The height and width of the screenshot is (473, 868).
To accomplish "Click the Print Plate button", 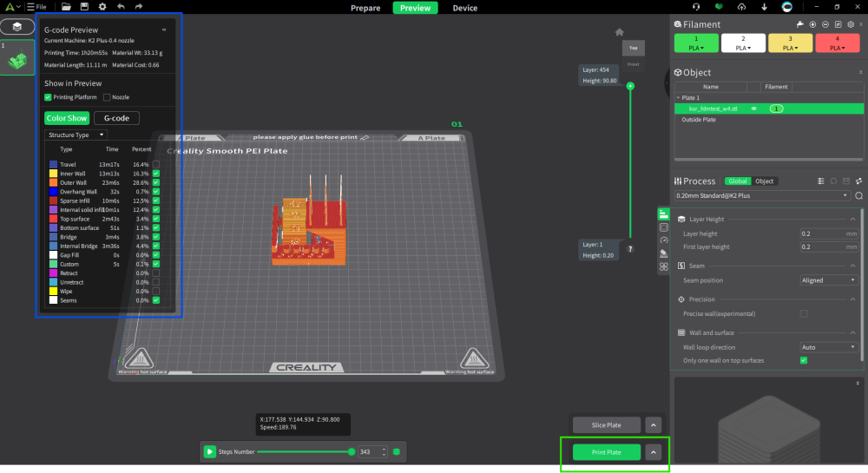I will tap(607, 452).
